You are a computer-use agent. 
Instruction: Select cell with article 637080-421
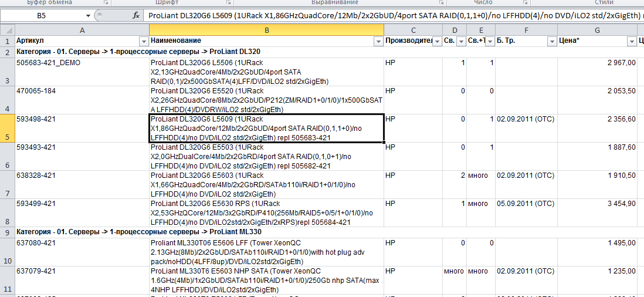coord(82,252)
